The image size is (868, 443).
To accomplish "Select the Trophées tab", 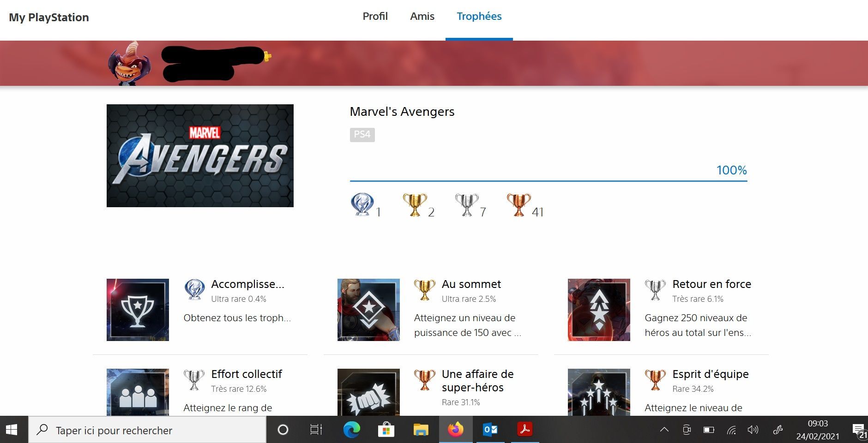I will pyautogui.click(x=479, y=17).
